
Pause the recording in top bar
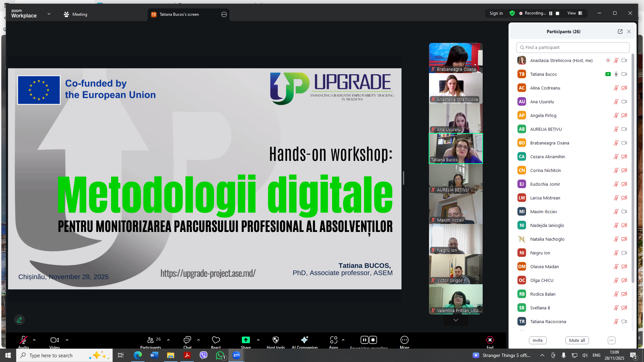(551, 13)
